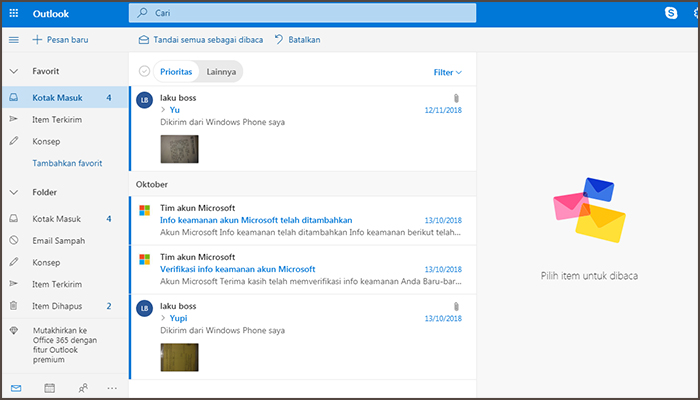The image size is (700, 400).
Task: Collapse the Folder section
Action: point(14,192)
